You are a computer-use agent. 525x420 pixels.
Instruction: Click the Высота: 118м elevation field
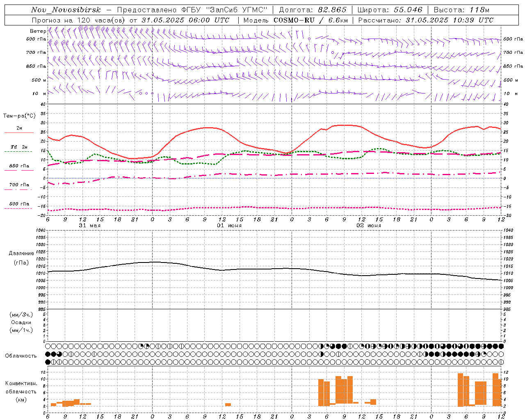click(461, 10)
